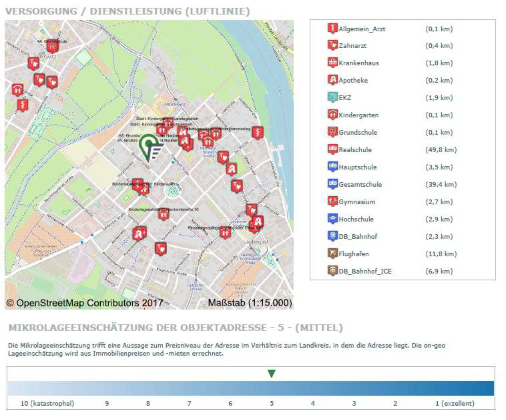Select the Zahnarzt legend icon

(332, 45)
